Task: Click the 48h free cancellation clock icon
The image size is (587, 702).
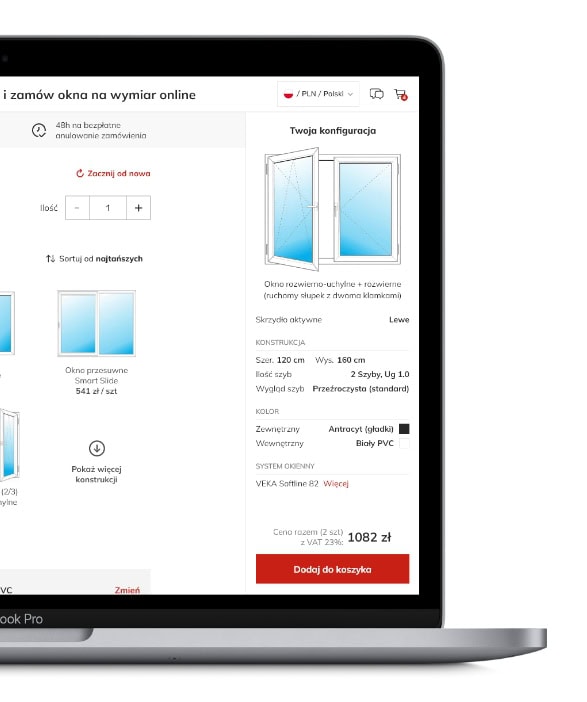Action: click(39, 130)
